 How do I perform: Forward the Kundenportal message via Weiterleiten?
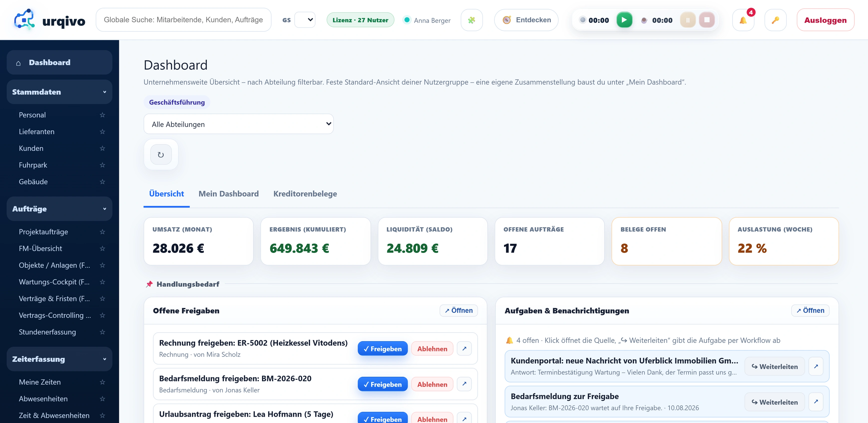tap(774, 366)
